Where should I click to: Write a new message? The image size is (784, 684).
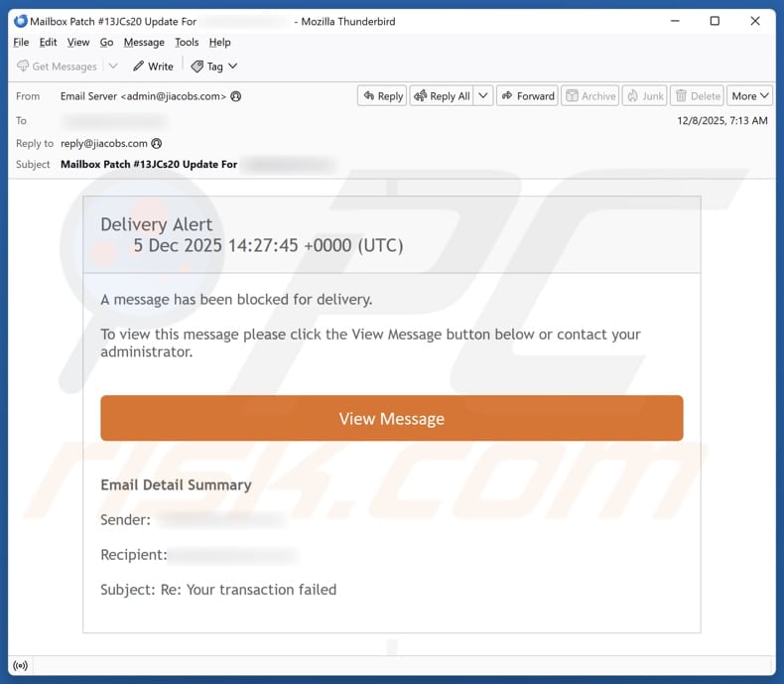tap(153, 66)
